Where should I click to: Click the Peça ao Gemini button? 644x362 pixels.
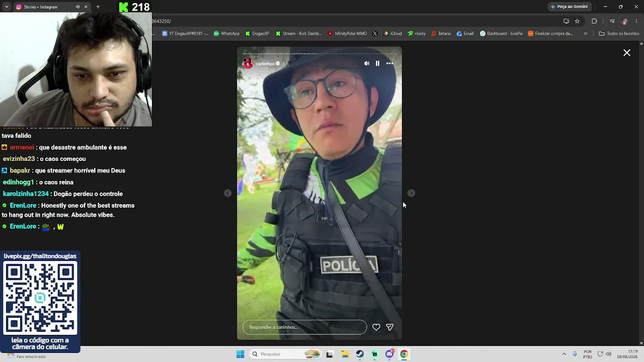point(569,7)
